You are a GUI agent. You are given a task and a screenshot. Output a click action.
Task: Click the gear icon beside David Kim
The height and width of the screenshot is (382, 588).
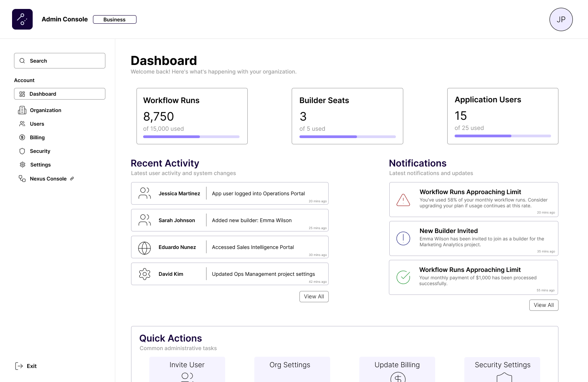click(x=144, y=274)
